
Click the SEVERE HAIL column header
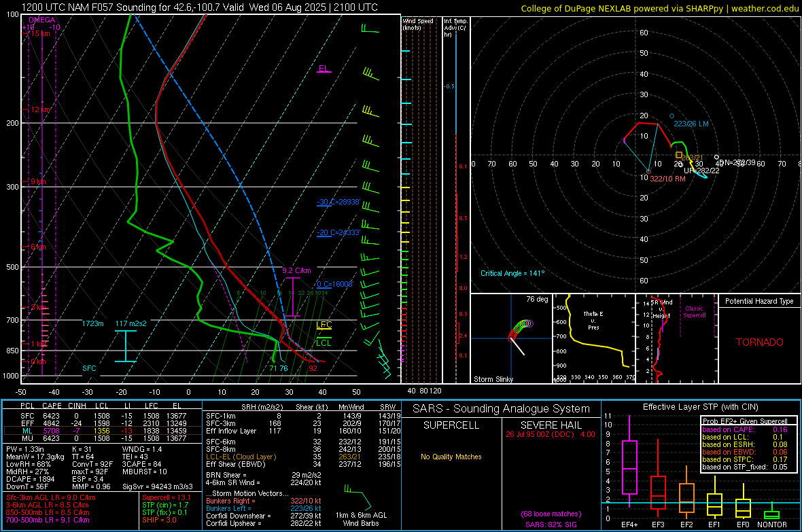click(x=551, y=425)
